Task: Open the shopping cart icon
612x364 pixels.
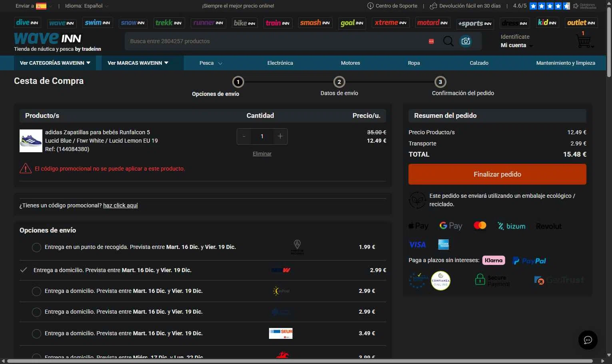Action: [584, 41]
